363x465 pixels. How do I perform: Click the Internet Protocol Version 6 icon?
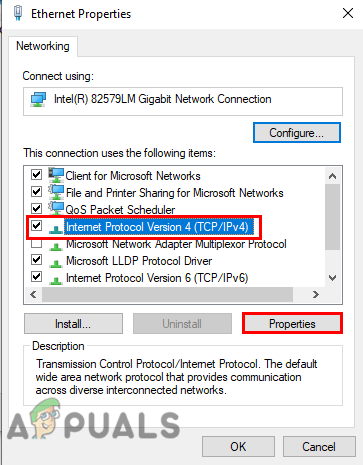[56, 280]
